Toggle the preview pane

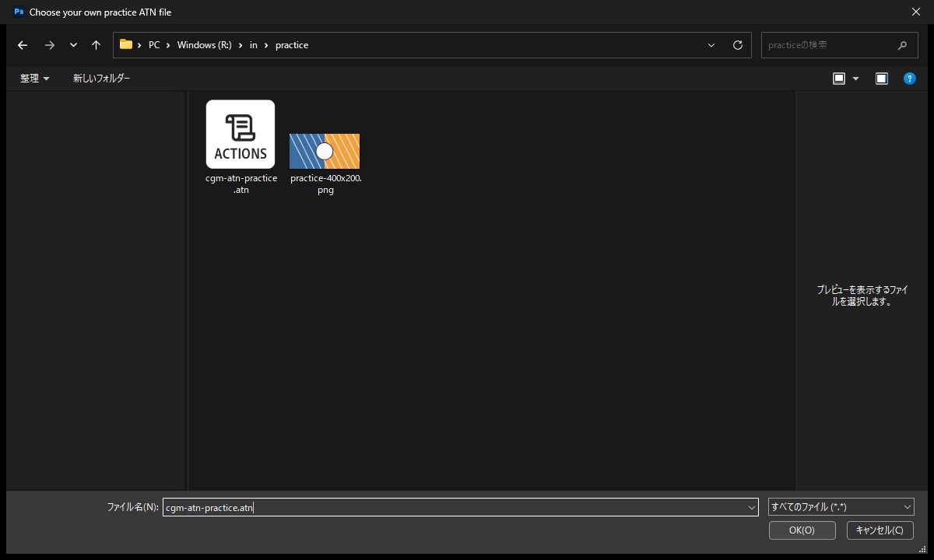pyautogui.click(x=882, y=79)
